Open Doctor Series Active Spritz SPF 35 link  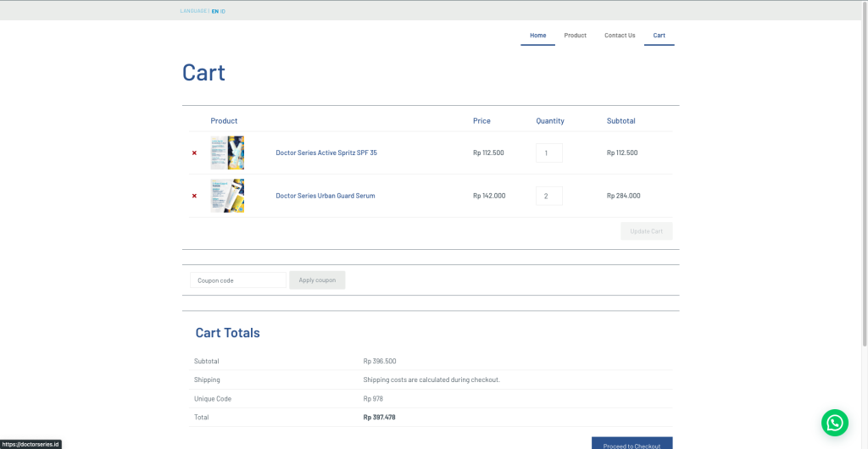(326, 152)
